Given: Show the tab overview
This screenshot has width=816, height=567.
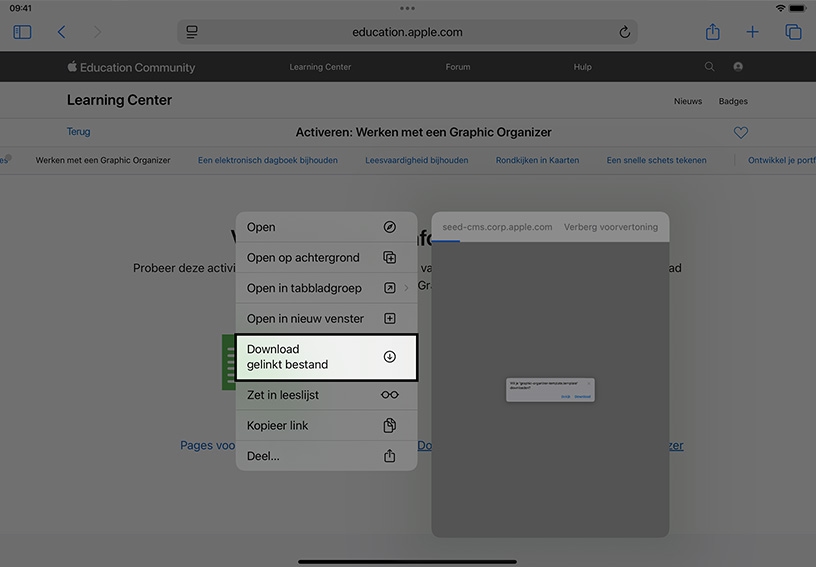Looking at the screenshot, I should coord(793,32).
